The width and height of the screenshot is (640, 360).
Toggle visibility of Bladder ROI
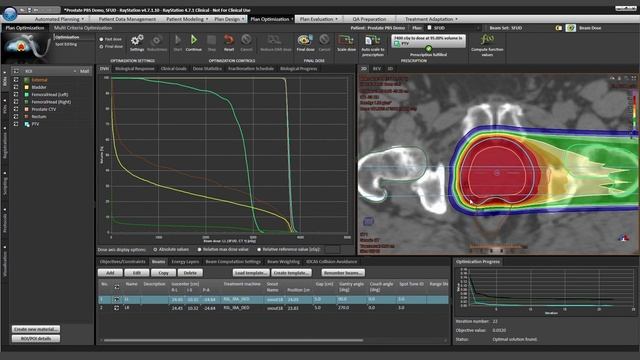pyautogui.click(x=16, y=87)
